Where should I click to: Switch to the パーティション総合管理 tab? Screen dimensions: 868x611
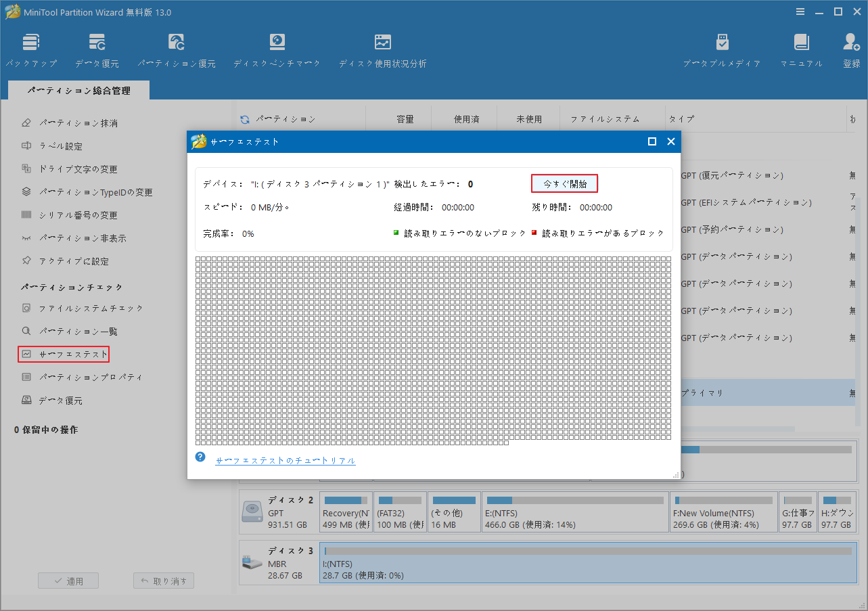78,89
